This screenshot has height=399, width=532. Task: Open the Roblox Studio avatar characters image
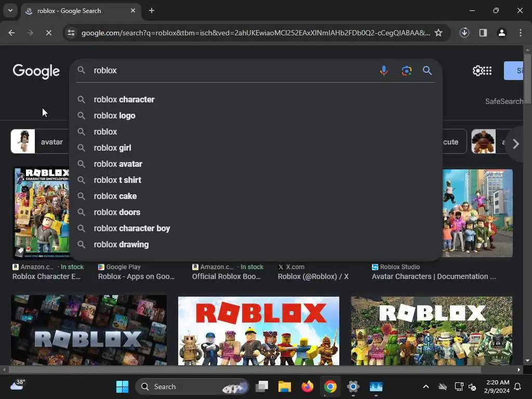(x=477, y=213)
